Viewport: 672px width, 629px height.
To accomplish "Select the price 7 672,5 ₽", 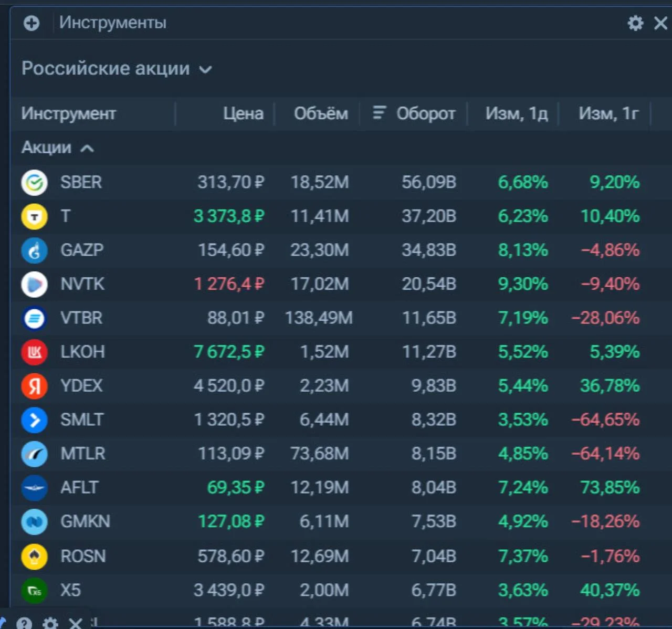I will (229, 351).
